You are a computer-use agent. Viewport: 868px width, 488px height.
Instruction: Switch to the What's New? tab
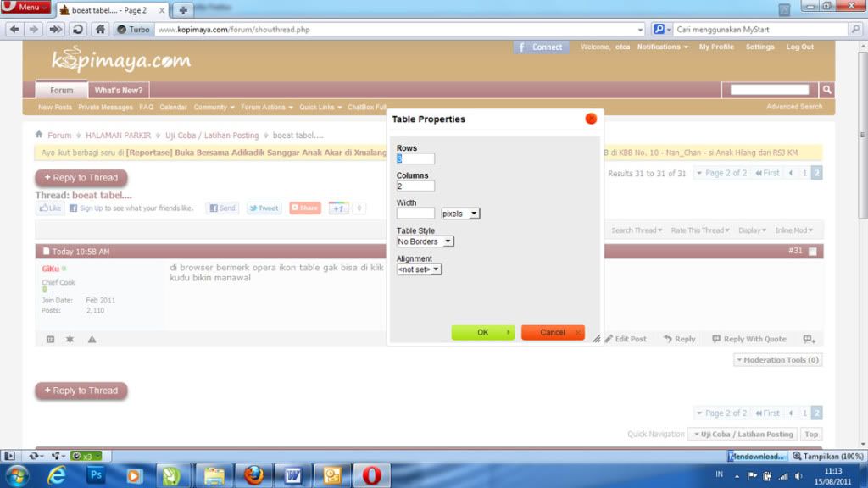click(119, 90)
